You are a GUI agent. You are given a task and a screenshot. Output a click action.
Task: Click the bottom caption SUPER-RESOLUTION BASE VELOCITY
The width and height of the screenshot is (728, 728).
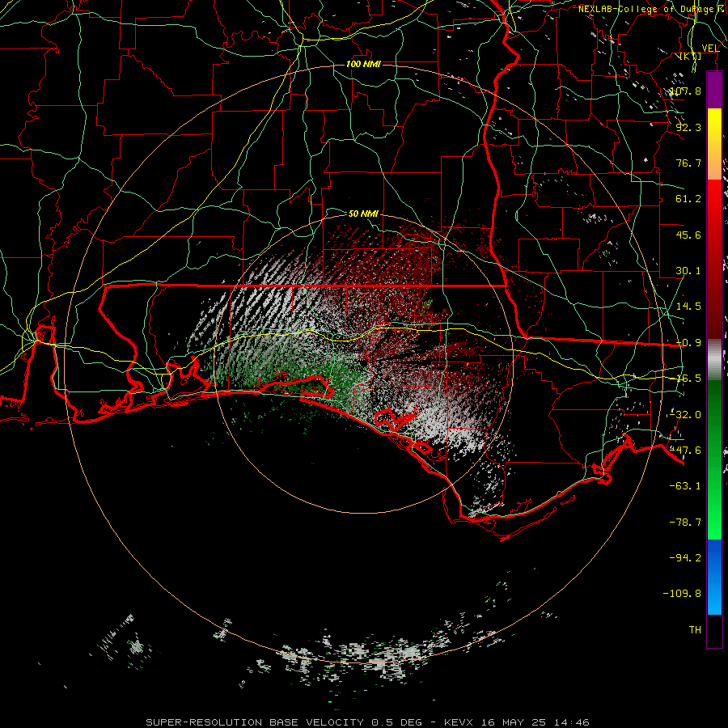click(255, 722)
